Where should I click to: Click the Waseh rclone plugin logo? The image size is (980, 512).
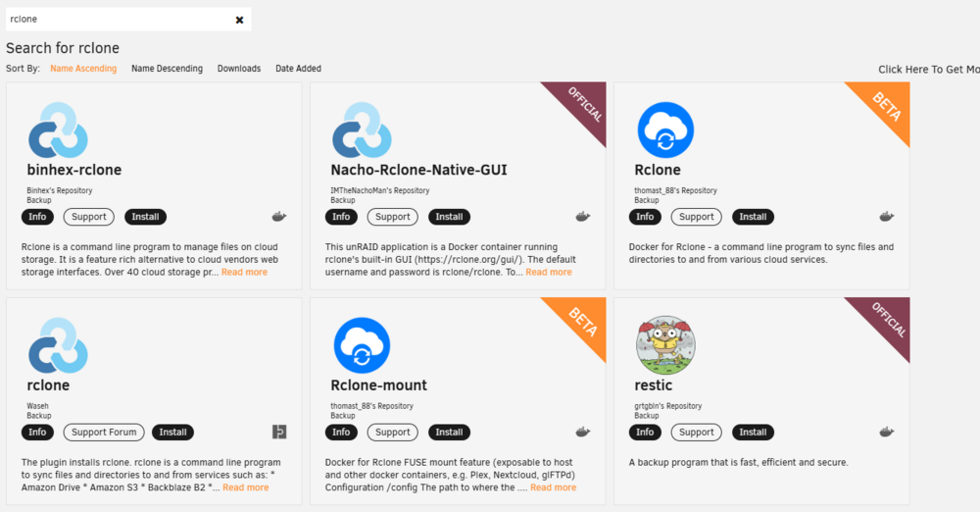coord(58,345)
